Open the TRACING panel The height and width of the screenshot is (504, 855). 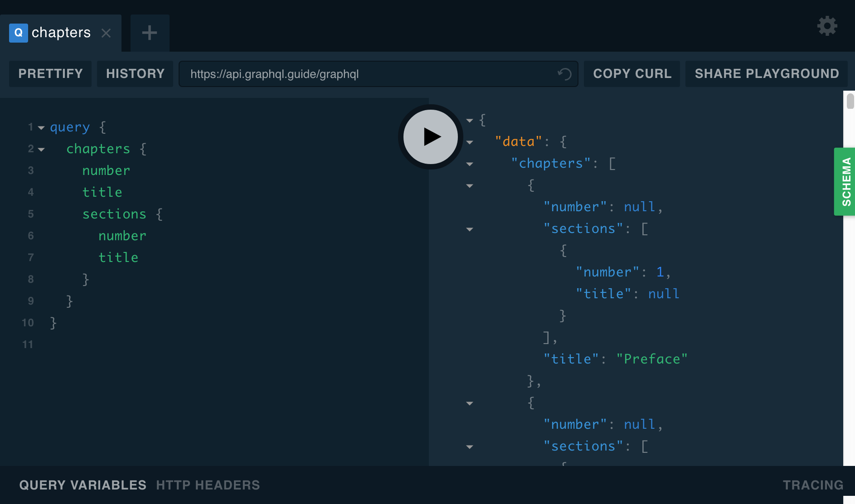(x=813, y=485)
